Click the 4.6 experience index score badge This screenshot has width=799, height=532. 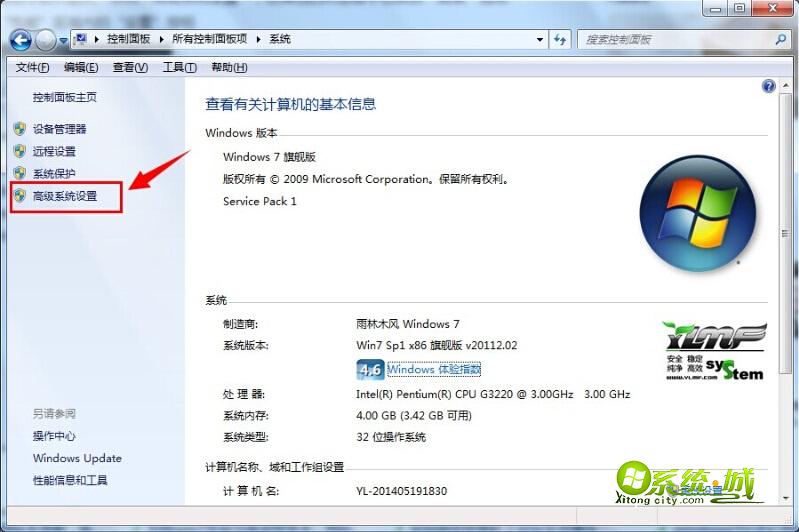pos(370,370)
